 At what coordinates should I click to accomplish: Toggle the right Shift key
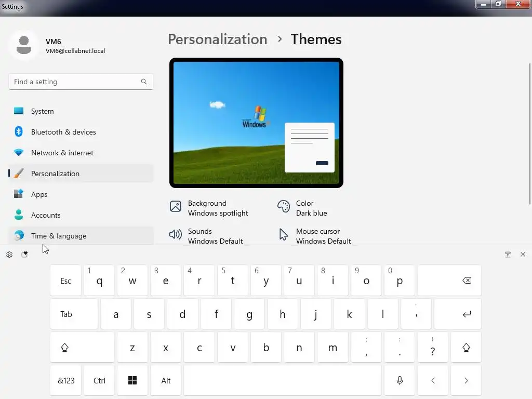click(466, 347)
